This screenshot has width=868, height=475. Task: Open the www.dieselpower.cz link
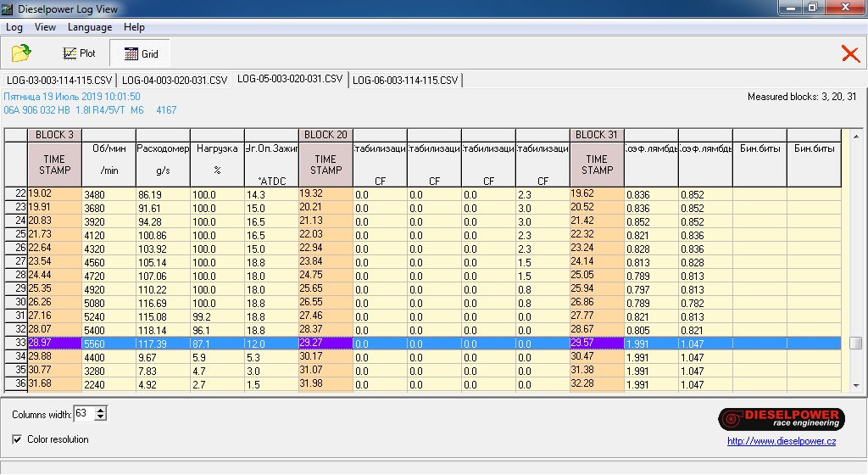coord(781,441)
